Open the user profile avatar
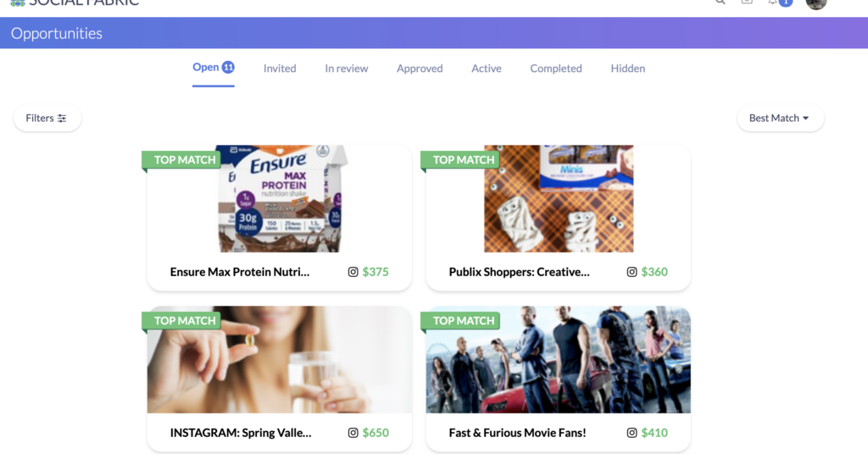 tap(816, 4)
